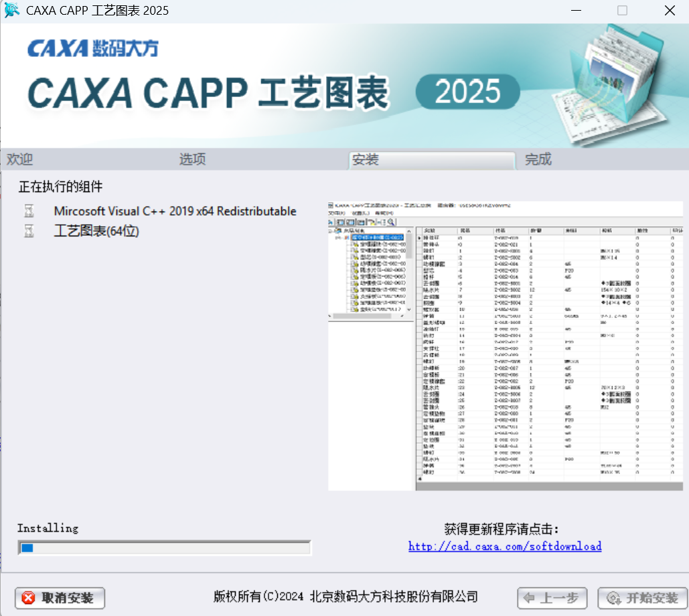Click the red X icon on 取消安装
This screenshot has height=616, width=689.
tap(29, 598)
